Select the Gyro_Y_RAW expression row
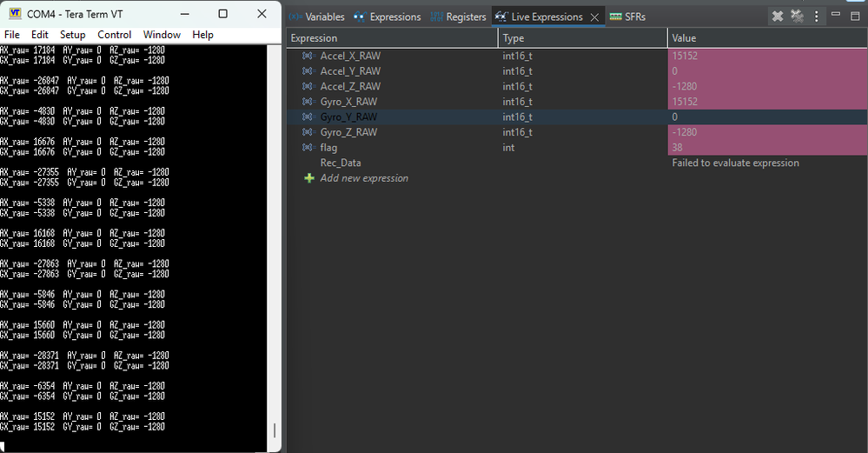Screen dimensions: 868x453 578,117
